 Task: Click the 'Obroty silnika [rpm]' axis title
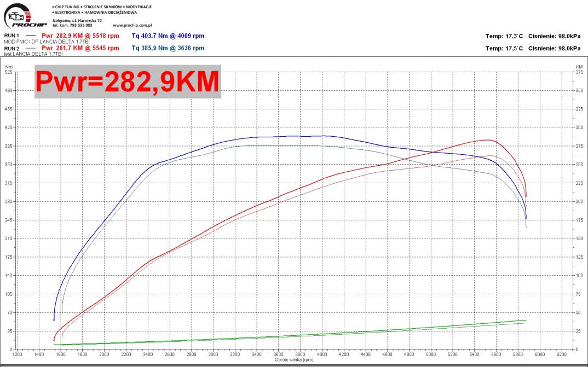click(295, 359)
